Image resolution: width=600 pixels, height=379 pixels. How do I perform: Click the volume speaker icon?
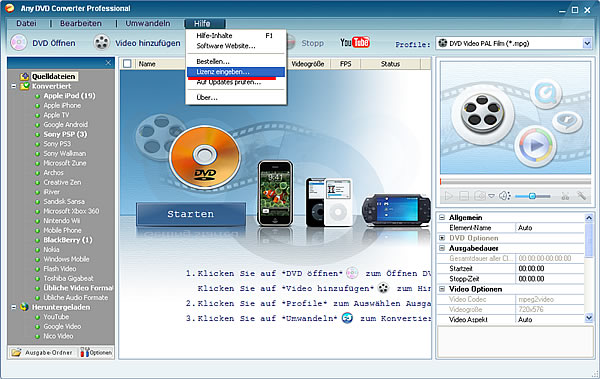[x=504, y=196]
